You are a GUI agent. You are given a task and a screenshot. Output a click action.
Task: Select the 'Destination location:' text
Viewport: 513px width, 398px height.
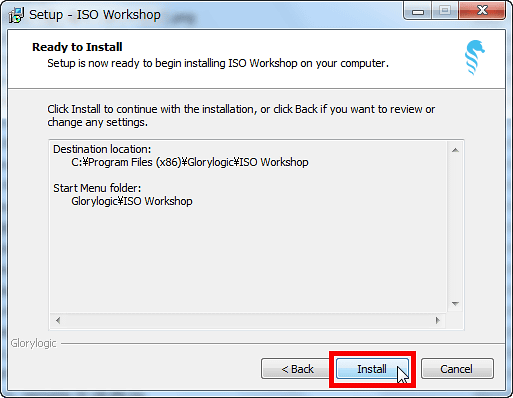[x=102, y=149]
